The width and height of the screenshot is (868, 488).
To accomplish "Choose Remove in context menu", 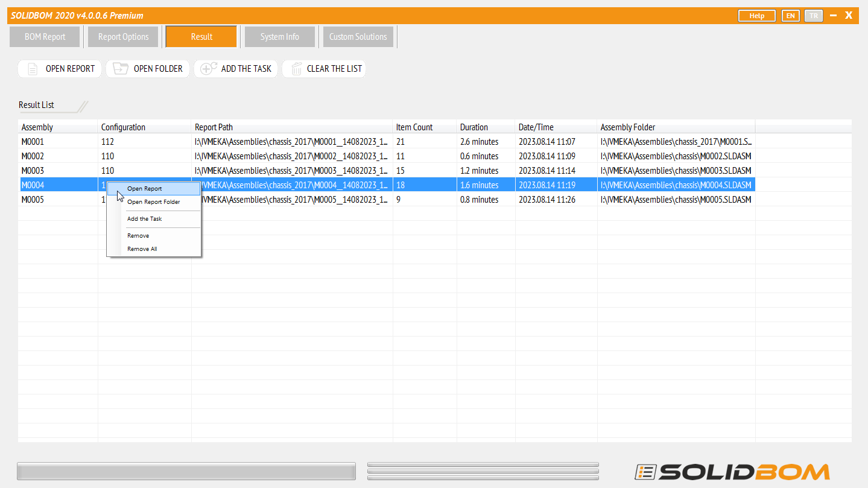I will click(154, 236).
